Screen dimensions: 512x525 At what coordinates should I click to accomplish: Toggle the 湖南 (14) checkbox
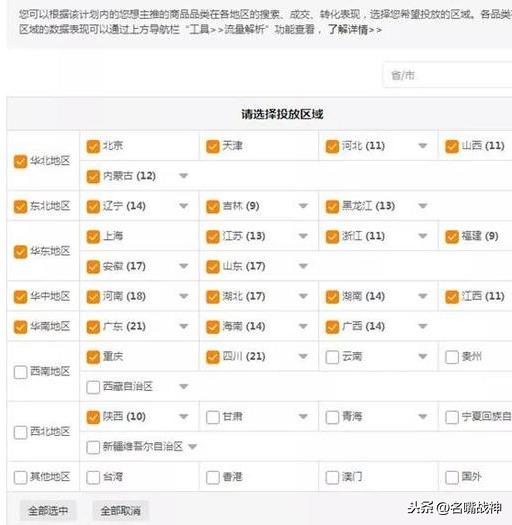point(332,297)
